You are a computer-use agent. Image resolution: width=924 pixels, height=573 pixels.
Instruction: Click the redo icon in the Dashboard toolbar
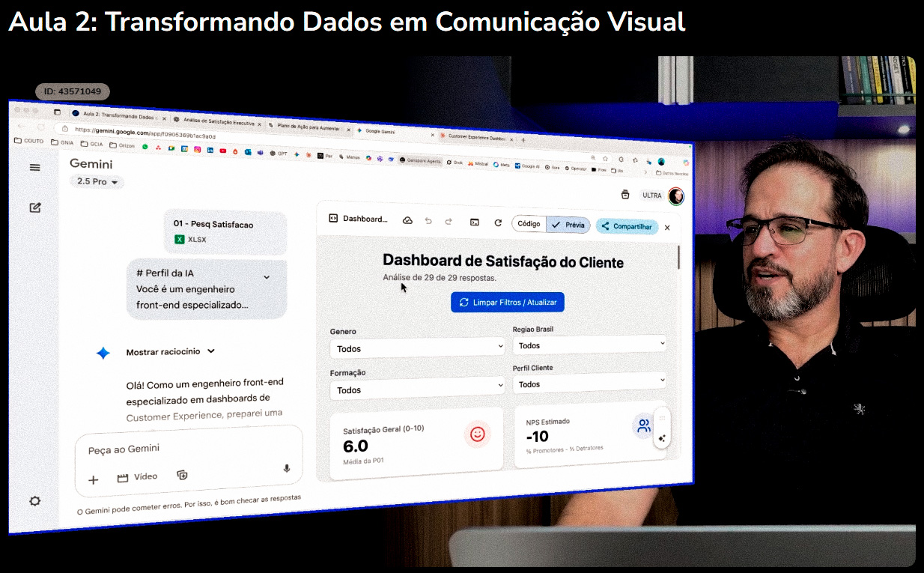(x=449, y=220)
